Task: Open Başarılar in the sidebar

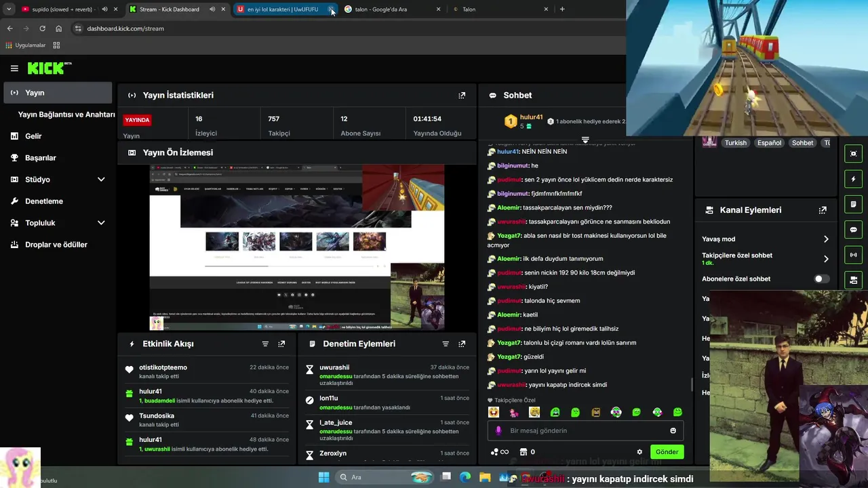Action: point(40,158)
